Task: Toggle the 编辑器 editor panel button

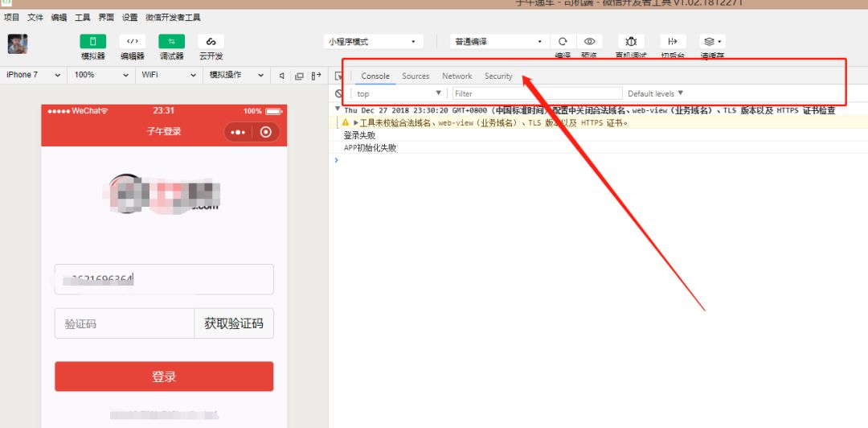Action: (133, 42)
